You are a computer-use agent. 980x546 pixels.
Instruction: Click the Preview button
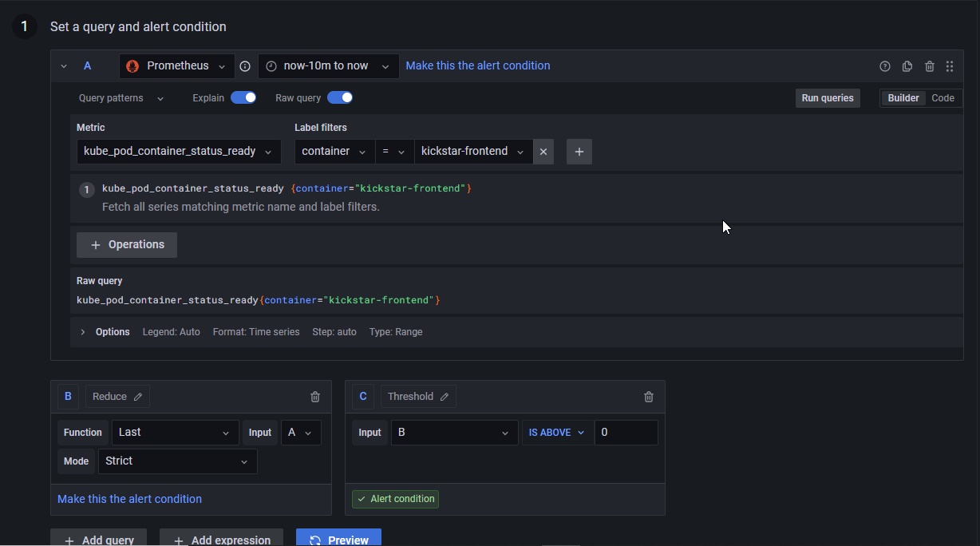tap(339, 539)
